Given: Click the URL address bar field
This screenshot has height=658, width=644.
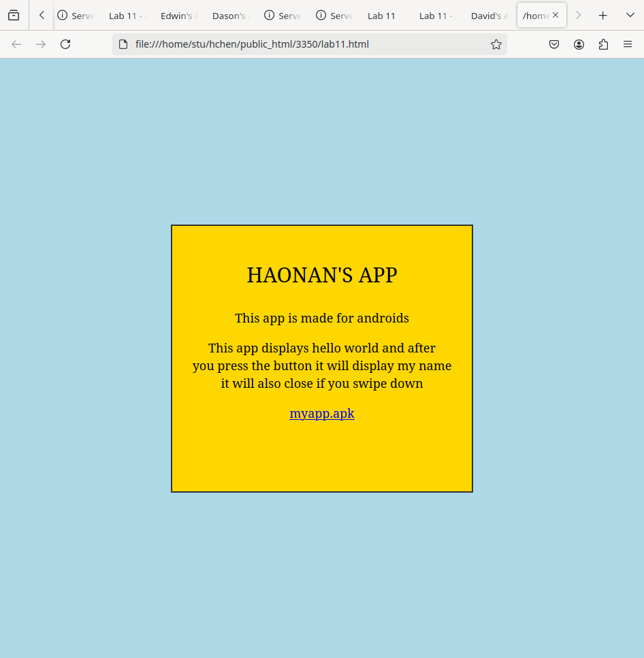Looking at the screenshot, I should point(306,44).
